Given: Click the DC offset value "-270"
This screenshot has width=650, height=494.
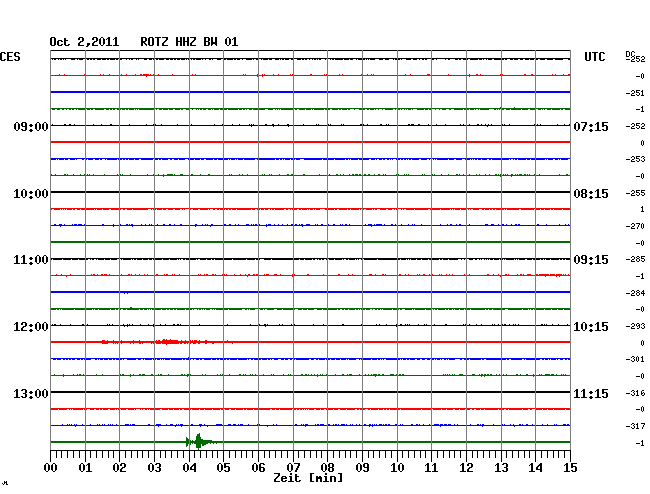Looking at the screenshot, I should click(635, 226).
